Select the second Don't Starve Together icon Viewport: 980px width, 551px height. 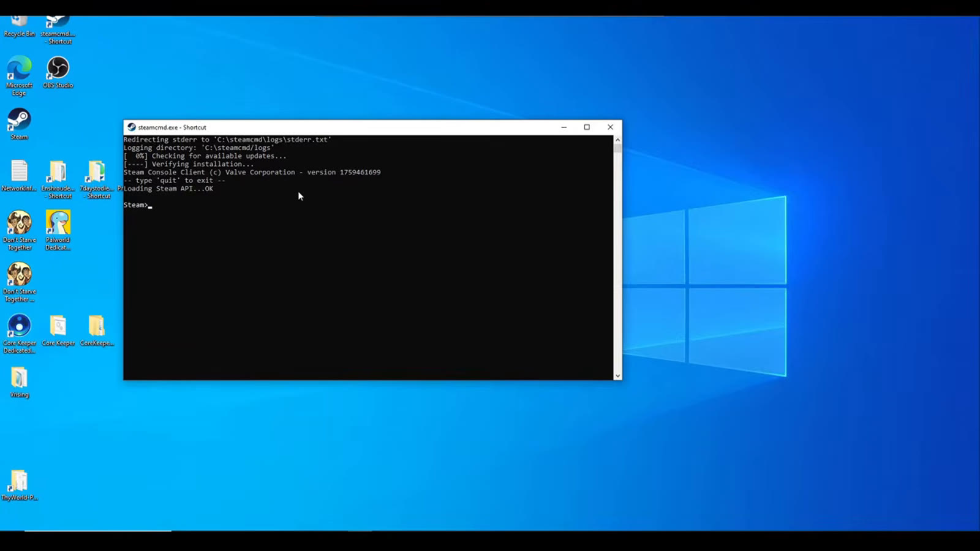19,282
